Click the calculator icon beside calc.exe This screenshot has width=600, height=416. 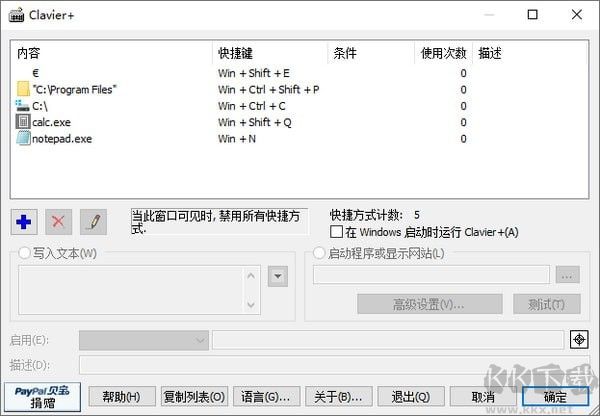[x=23, y=122]
